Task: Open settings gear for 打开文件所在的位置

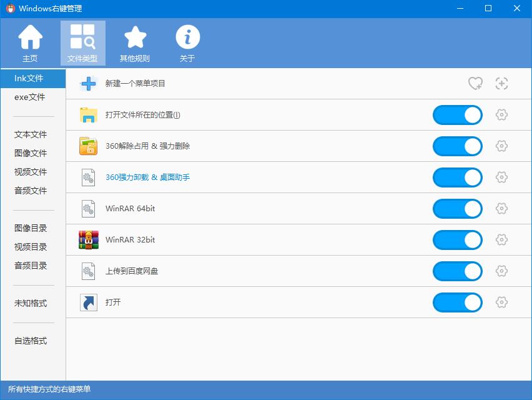Action: [501, 115]
